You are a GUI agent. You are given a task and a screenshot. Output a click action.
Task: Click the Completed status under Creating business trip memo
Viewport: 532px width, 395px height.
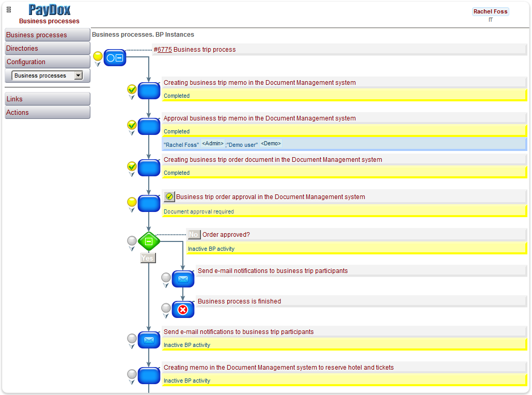pos(177,96)
